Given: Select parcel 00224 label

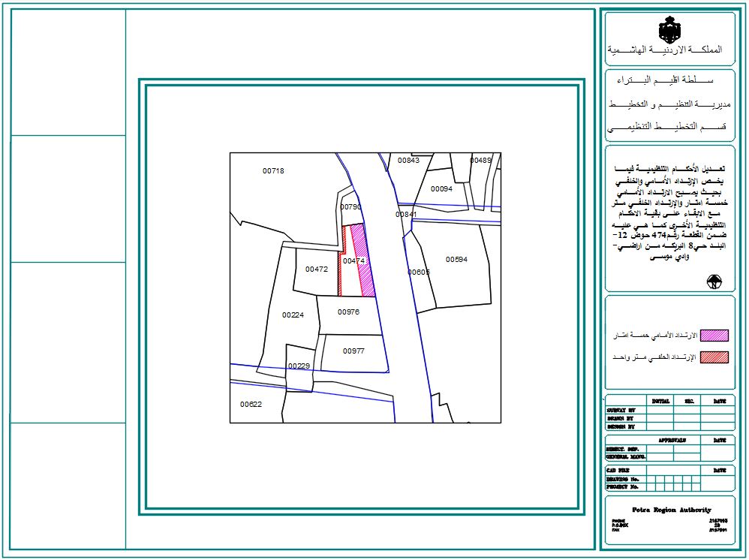Looking at the screenshot, I should [293, 315].
